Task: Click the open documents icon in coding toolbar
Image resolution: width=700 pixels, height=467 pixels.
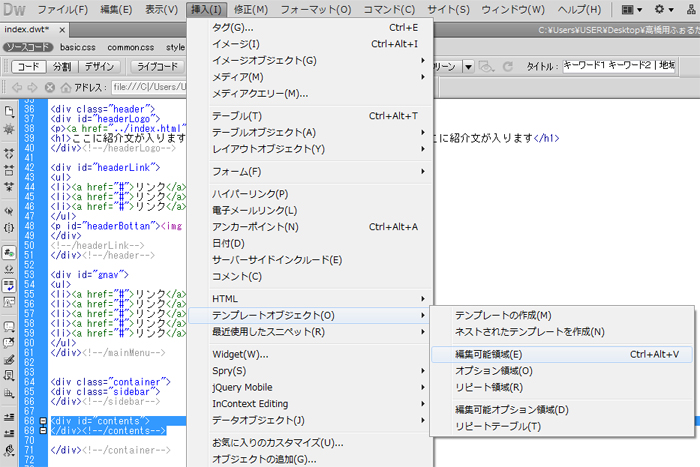Action: point(9,111)
